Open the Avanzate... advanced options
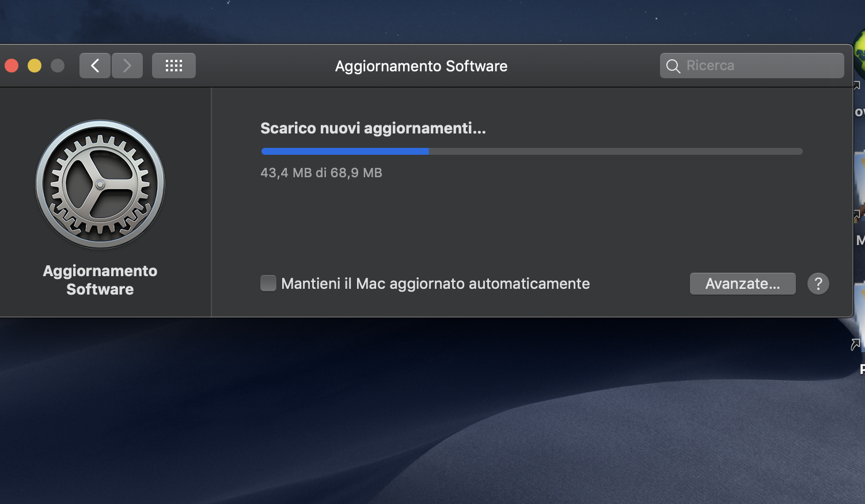 743,284
